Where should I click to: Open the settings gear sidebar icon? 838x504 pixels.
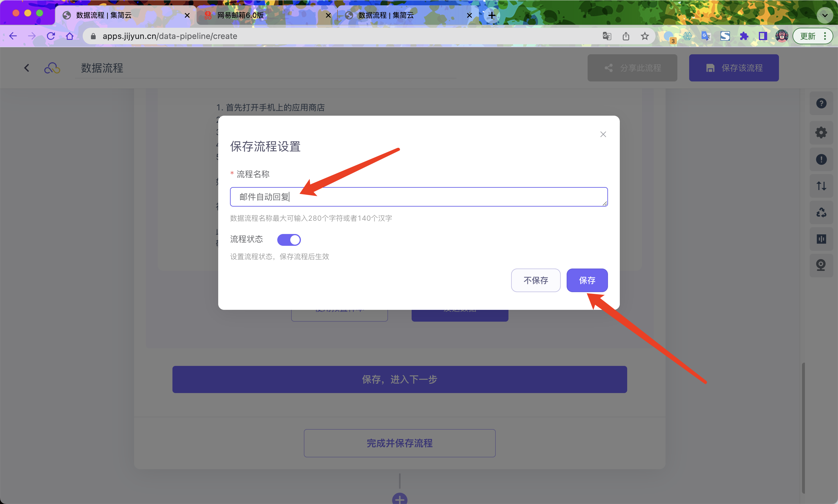point(821,132)
